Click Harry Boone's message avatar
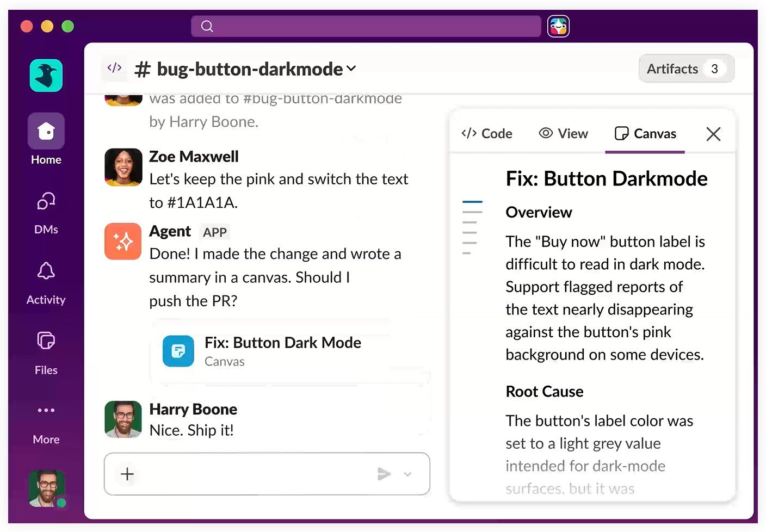 [123, 419]
